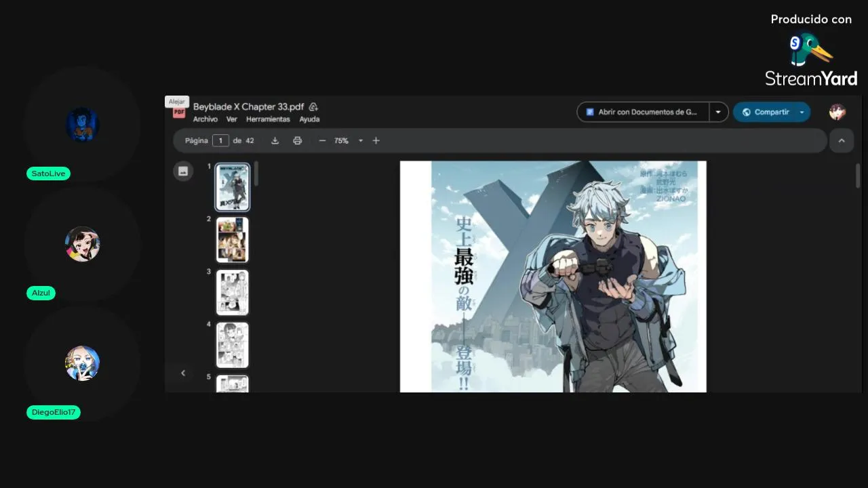Viewport: 868px width, 488px height.
Task: Select page 5 thumbnail
Action: tap(233, 384)
